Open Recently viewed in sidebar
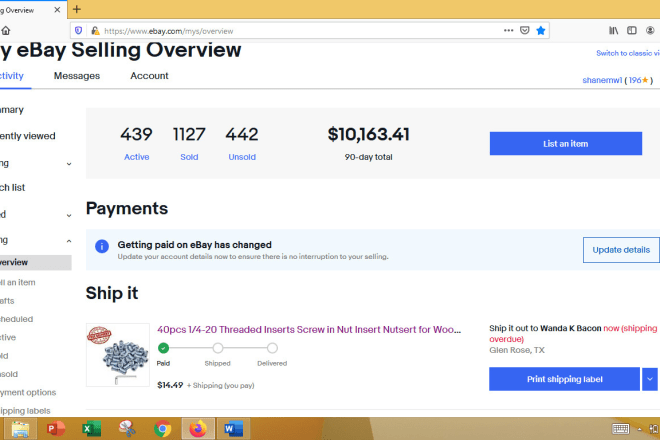 pyautogui.click(x=27, y=136)
